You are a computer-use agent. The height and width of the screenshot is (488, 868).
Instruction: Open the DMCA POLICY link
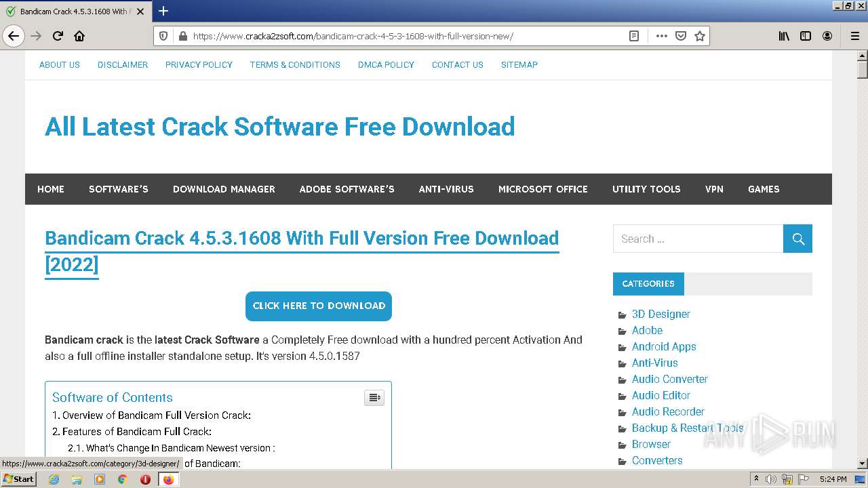pos(386,64)
